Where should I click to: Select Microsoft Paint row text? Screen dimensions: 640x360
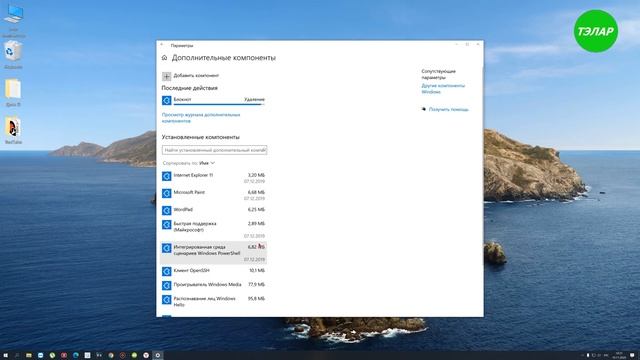[189, 192]
